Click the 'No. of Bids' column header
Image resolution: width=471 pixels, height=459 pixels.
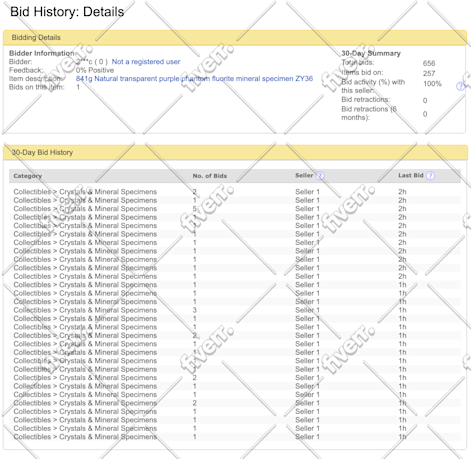[x=210, y=176]
